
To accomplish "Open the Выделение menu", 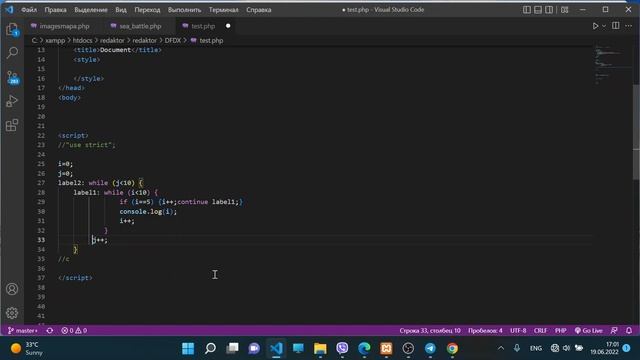I will point(91,9).
